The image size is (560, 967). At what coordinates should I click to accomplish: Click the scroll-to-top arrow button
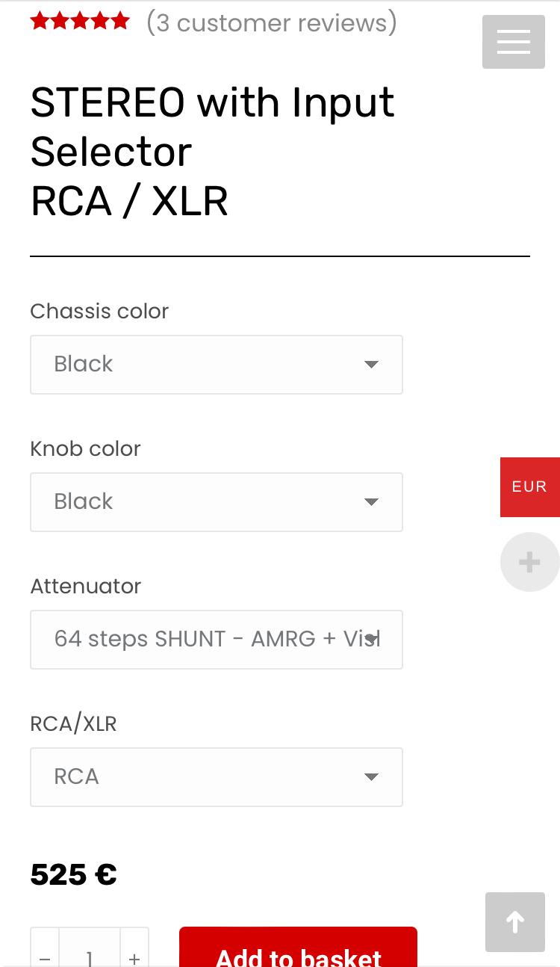click(x=515, y=922)
